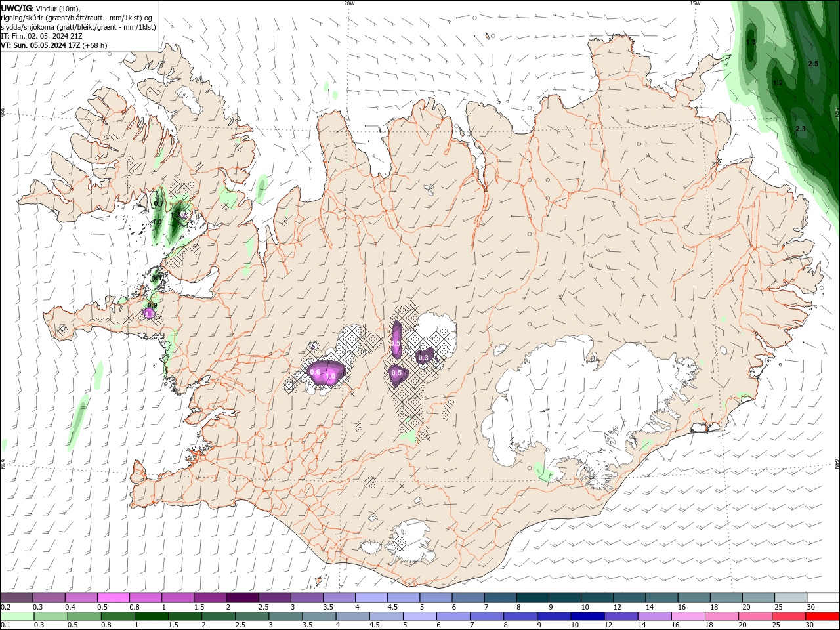This screenshot has width=840, height=630.
Task: Click the dark teal 8 snow legend swatch
Action: (x=532, y=597)
